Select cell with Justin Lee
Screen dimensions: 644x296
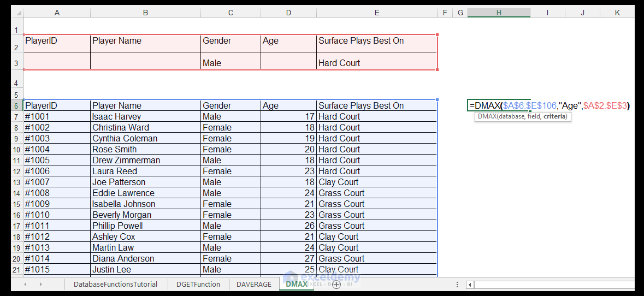(x=145, y=269)
